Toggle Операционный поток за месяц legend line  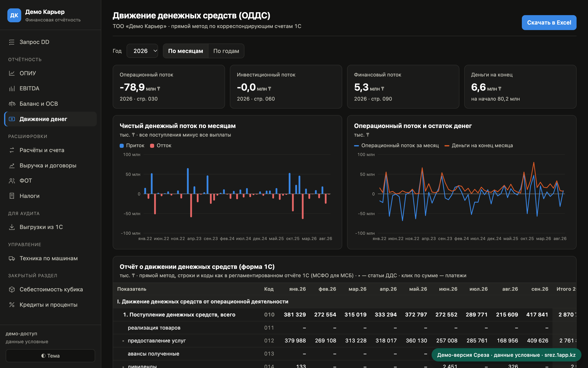[396, 146]
